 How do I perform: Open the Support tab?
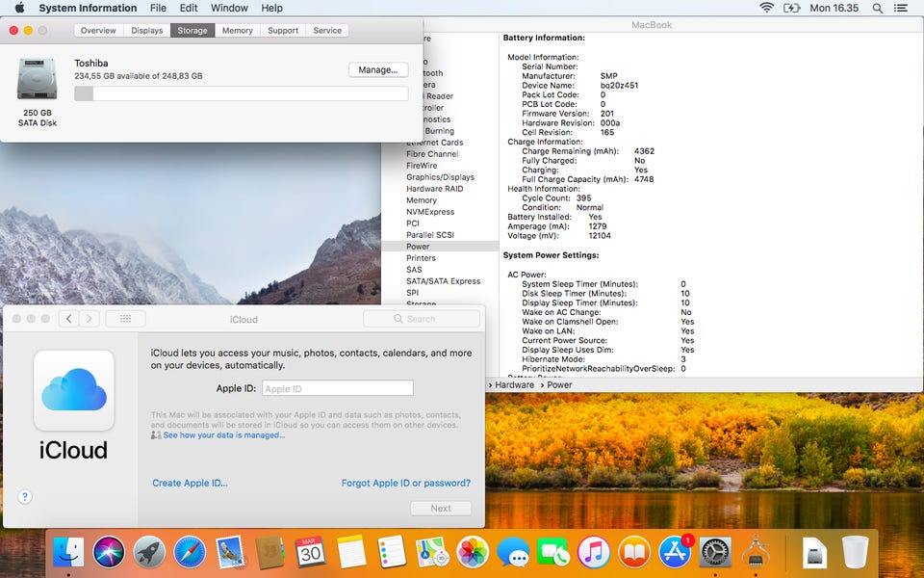pos(283,30)
